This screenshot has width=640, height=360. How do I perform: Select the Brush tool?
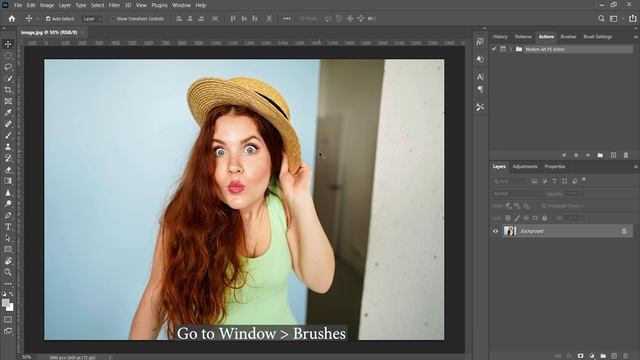[8, 136]
